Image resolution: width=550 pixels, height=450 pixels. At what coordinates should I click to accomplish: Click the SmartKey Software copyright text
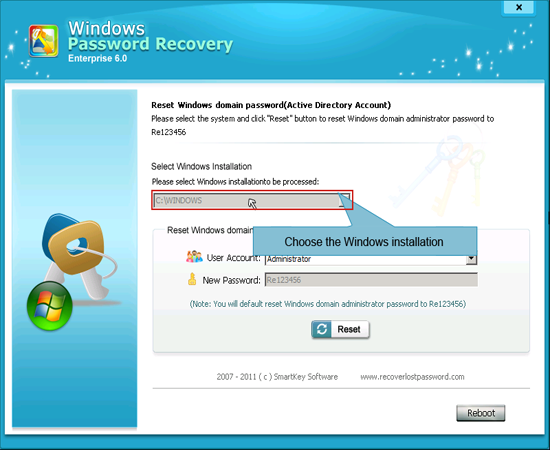pos(277,377)
